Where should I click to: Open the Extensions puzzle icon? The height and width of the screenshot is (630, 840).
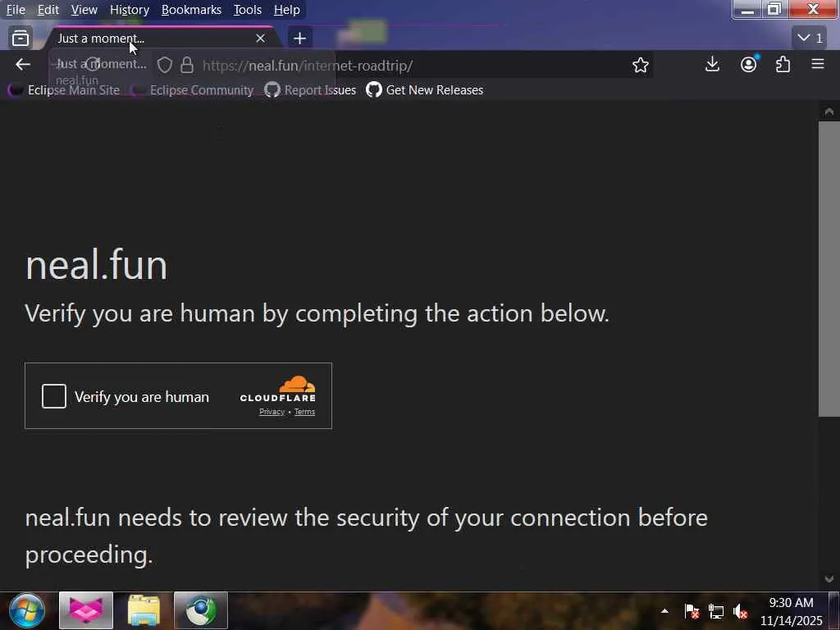(x=783, y=65)
